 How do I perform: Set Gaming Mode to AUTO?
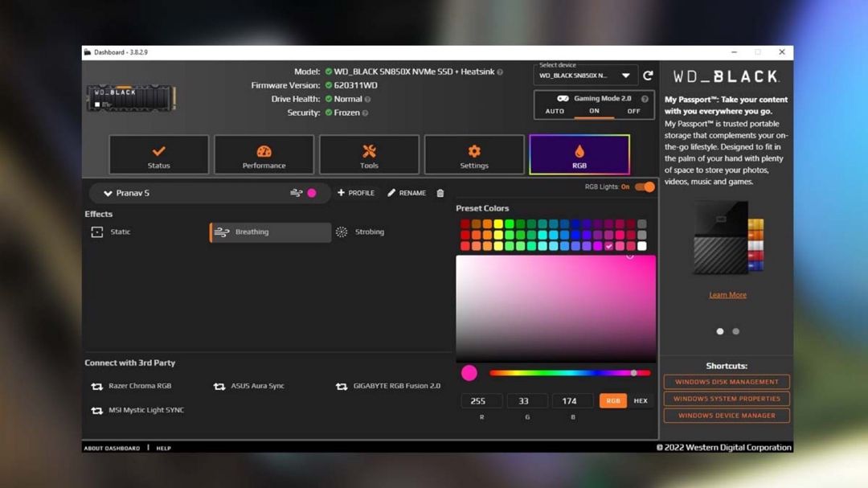555,111
